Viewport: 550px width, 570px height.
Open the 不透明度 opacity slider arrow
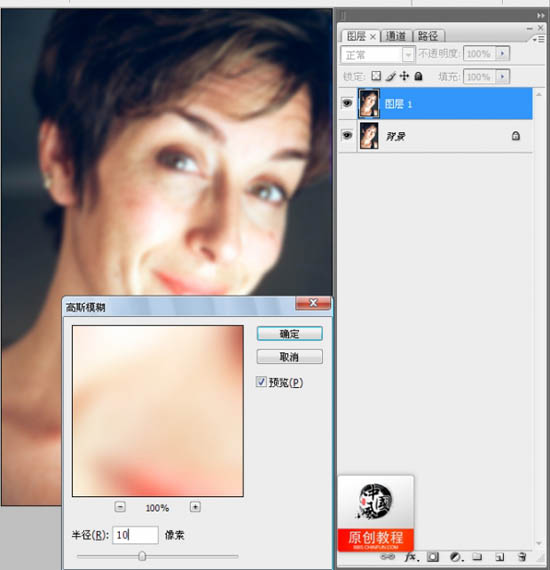(x=503, y=53)
